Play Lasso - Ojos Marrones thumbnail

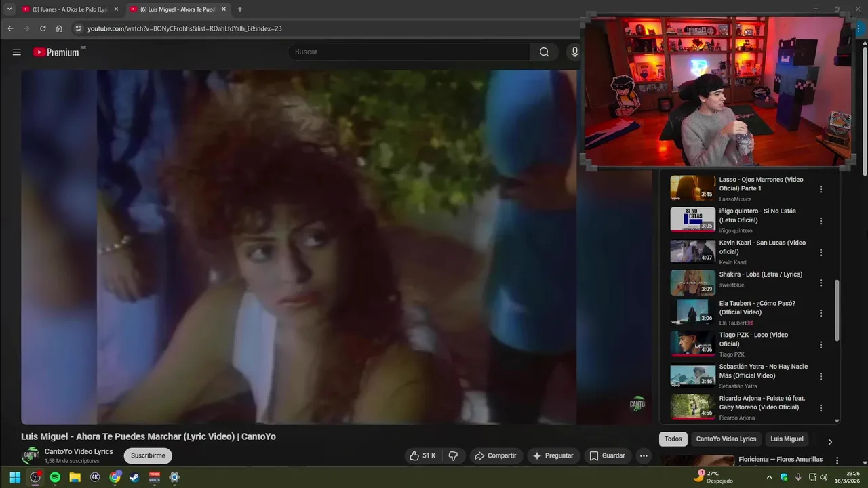[x=692, y=188]
